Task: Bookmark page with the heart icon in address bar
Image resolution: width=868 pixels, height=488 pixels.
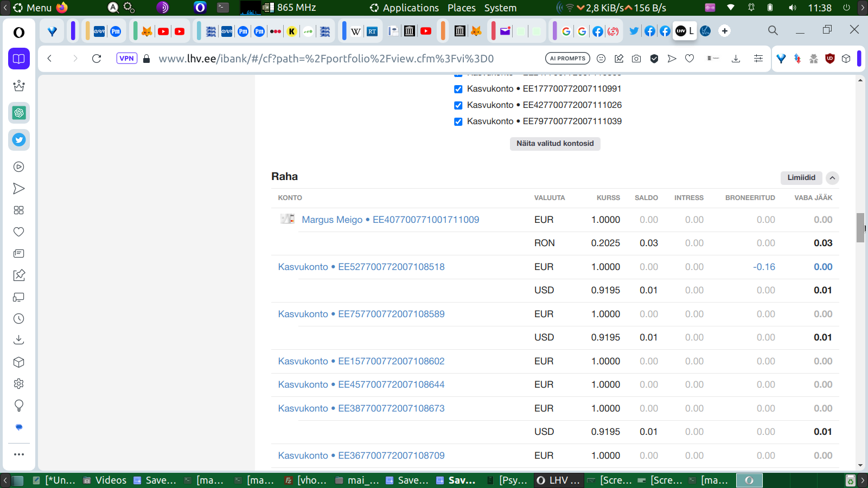Action: pyautogui.click(x=690, y=59)
